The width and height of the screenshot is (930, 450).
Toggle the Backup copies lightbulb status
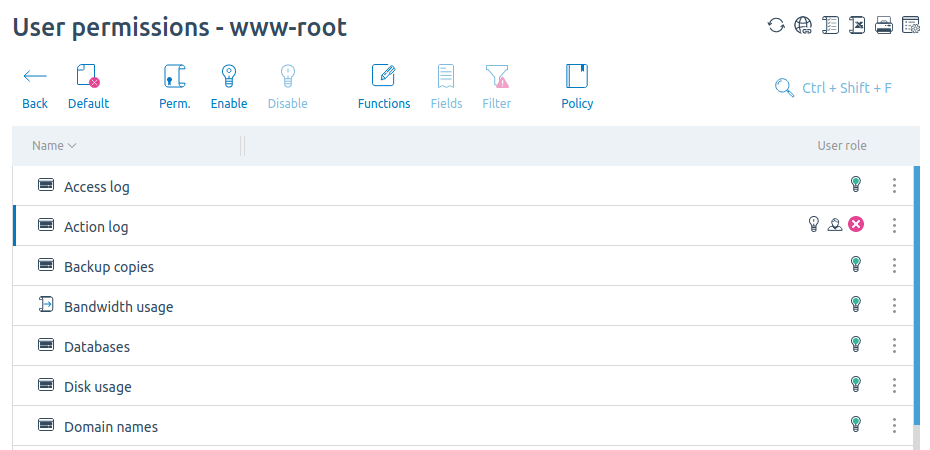tap(855, 264)
